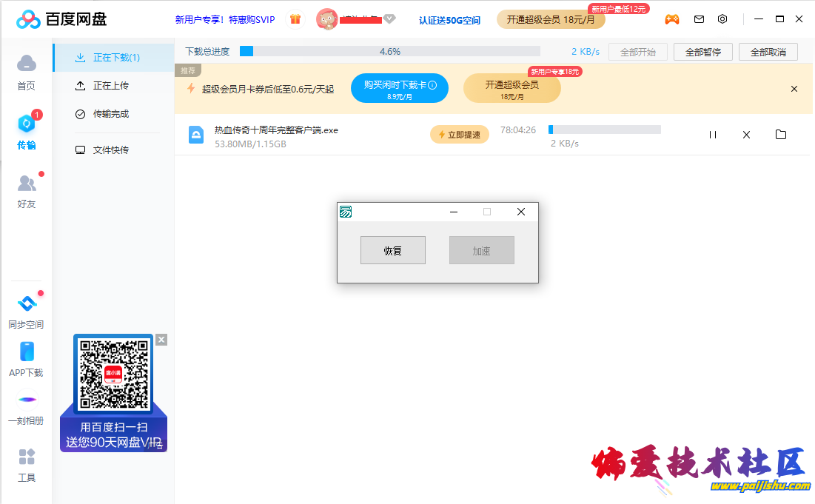Open the 好友 friends icon
The height and width of the screenshot is (504, 815).
tap(27, 190)
